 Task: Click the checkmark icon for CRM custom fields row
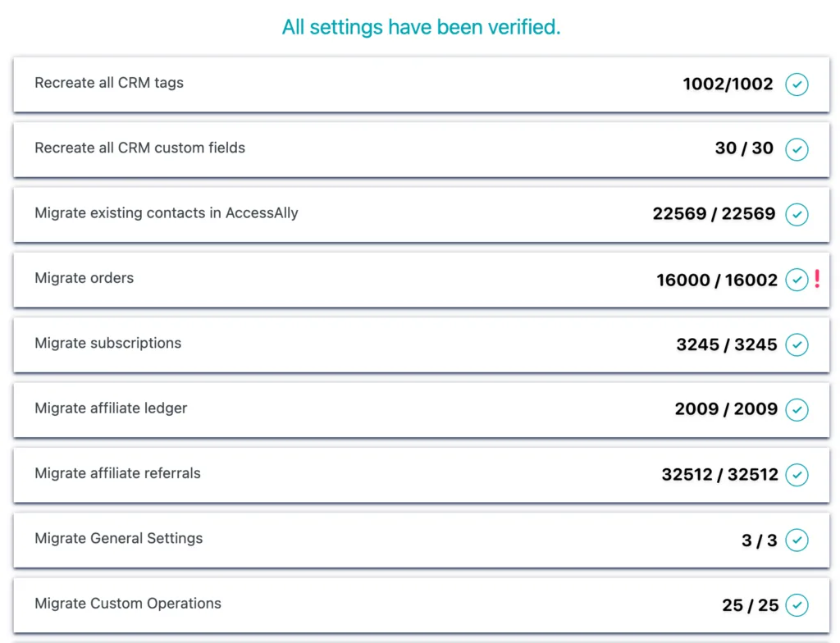point(797,149)
